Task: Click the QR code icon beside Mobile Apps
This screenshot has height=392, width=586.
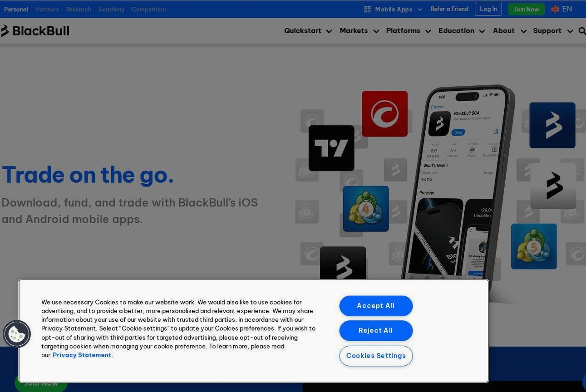Action: pyautogui.click(x=368, y=9)
